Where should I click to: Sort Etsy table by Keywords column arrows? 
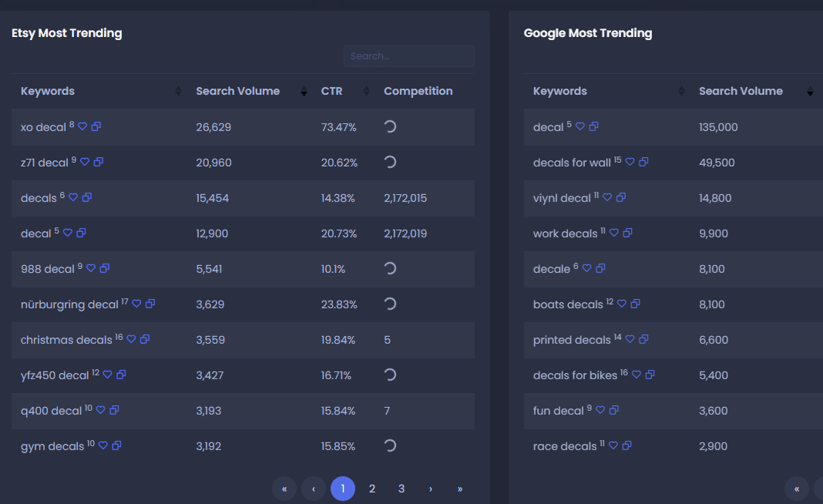tap(178, 92)
